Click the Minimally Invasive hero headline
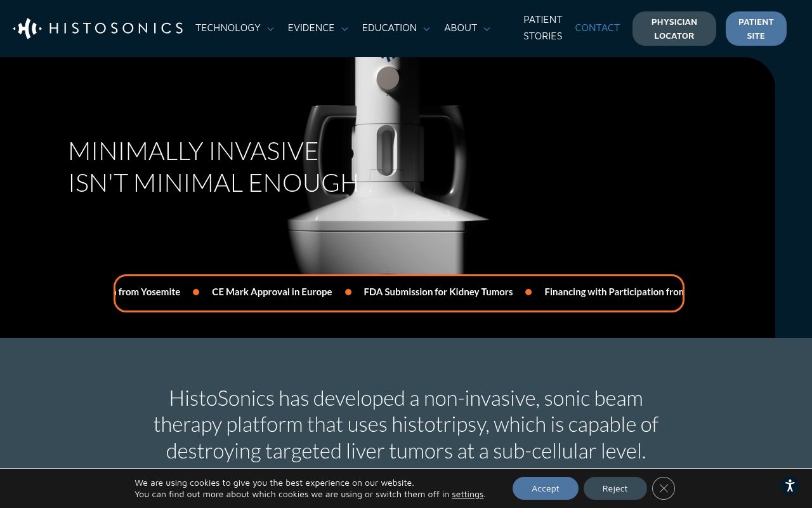The image size is (812, 508). pos(213,167)
